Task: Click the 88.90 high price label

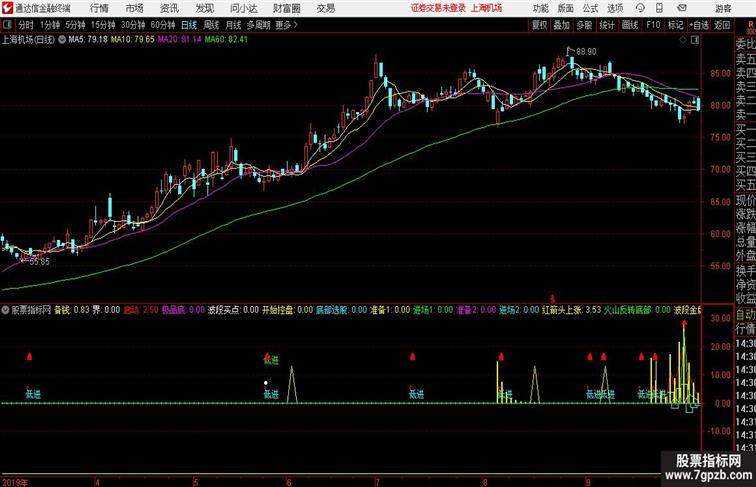Action: point(586,52)
